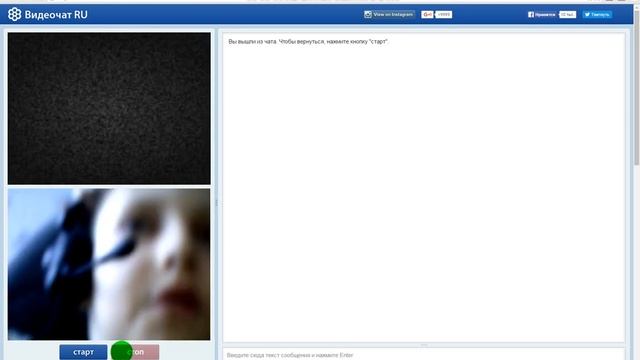
Task: Click the stranger's dark video panel
Action: 109,109
